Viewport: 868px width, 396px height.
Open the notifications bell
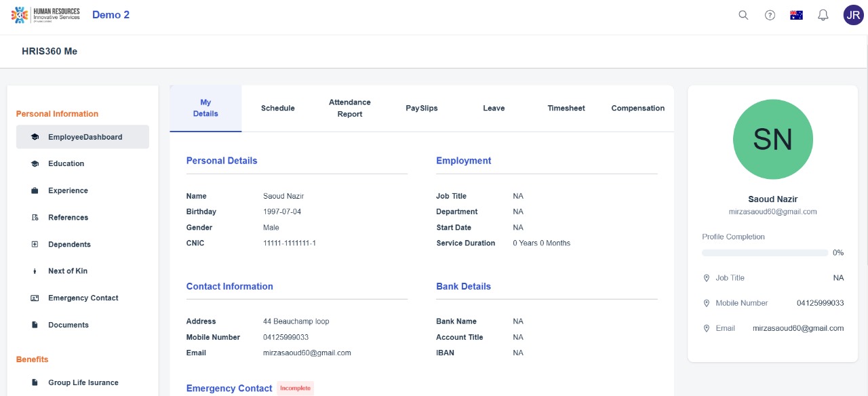click(x=823, y=15)
